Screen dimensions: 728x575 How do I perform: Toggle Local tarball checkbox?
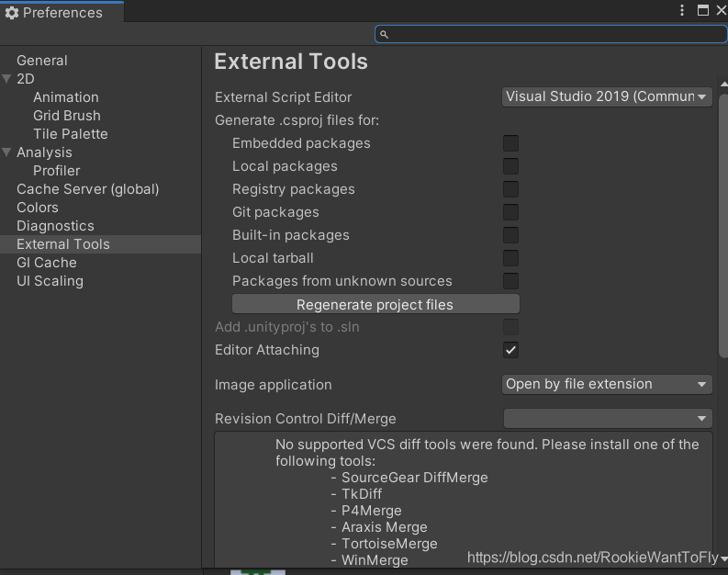[x=510, y=258]
